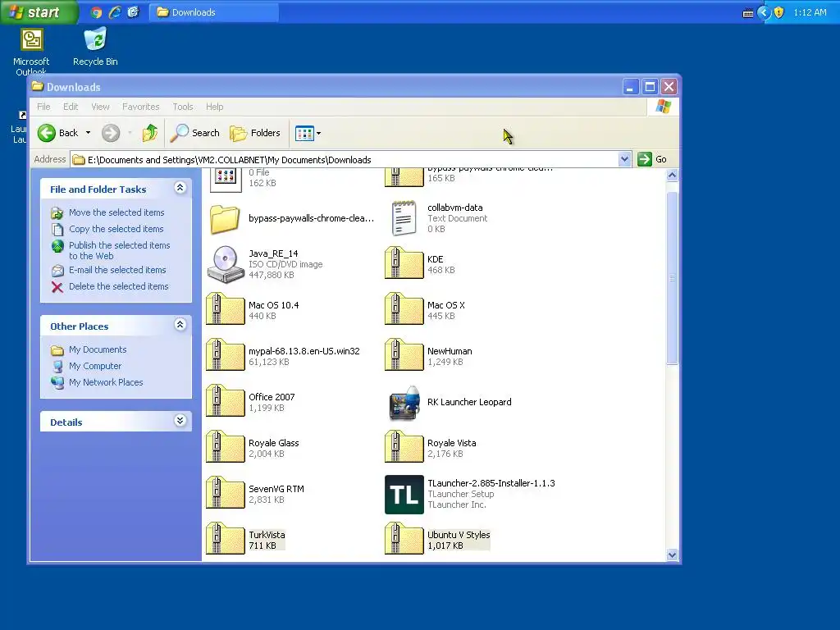Click the scrollbar up arrow
This screenshot has height=630, width=840.
[673, 176]
